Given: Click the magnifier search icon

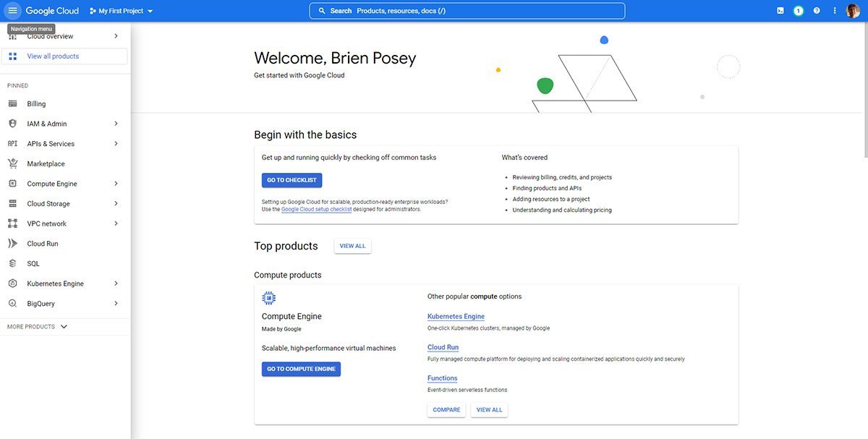Looking at the screenshot, I should coord(322,11).
